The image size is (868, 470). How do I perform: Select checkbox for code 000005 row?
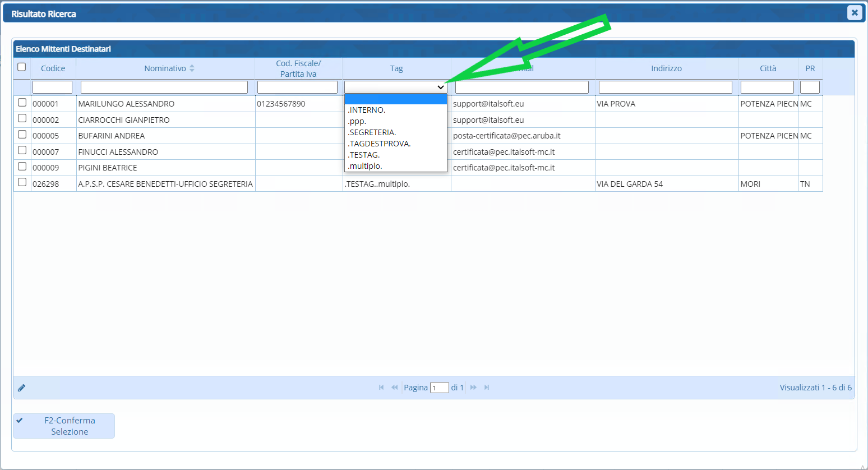[x=22, y=135]
